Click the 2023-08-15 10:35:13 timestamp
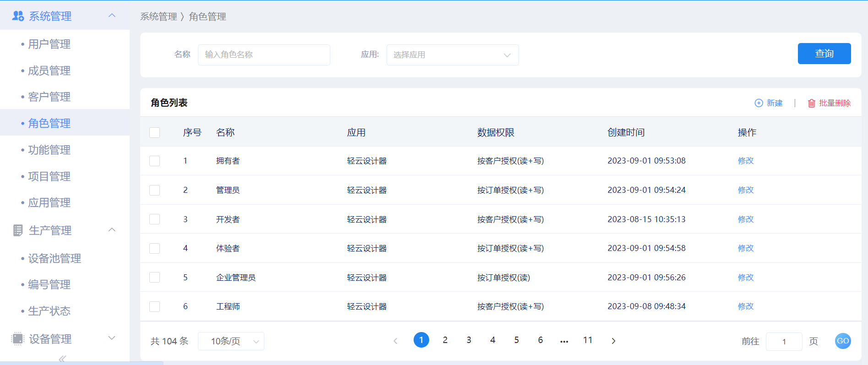The image size is (868, 365). [x=647, y=219]
